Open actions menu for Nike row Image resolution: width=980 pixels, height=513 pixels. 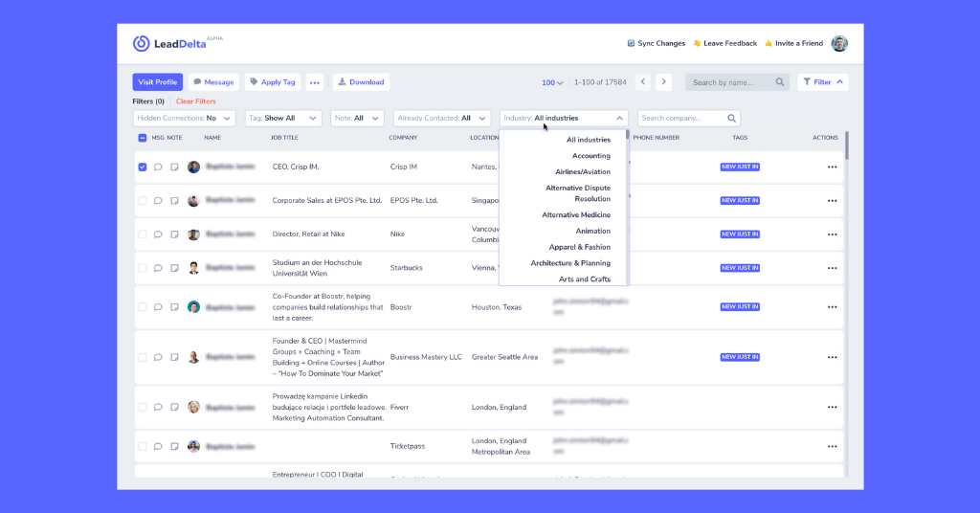[x=832, y=234]
